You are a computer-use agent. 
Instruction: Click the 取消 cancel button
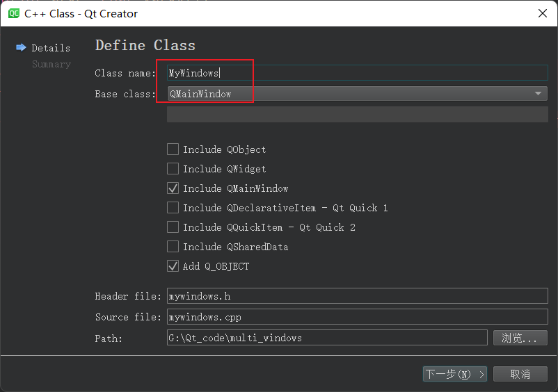point(520,374)
